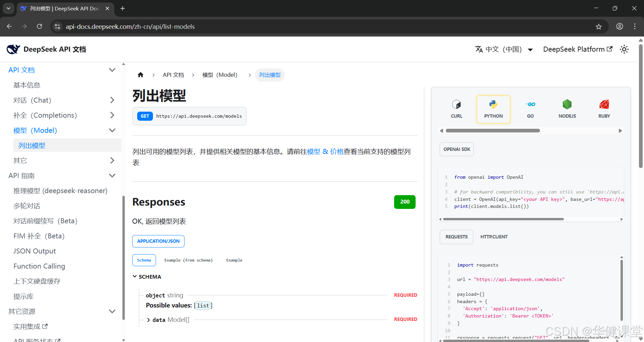Close the 列出模型 browser tab

point(107,8)
